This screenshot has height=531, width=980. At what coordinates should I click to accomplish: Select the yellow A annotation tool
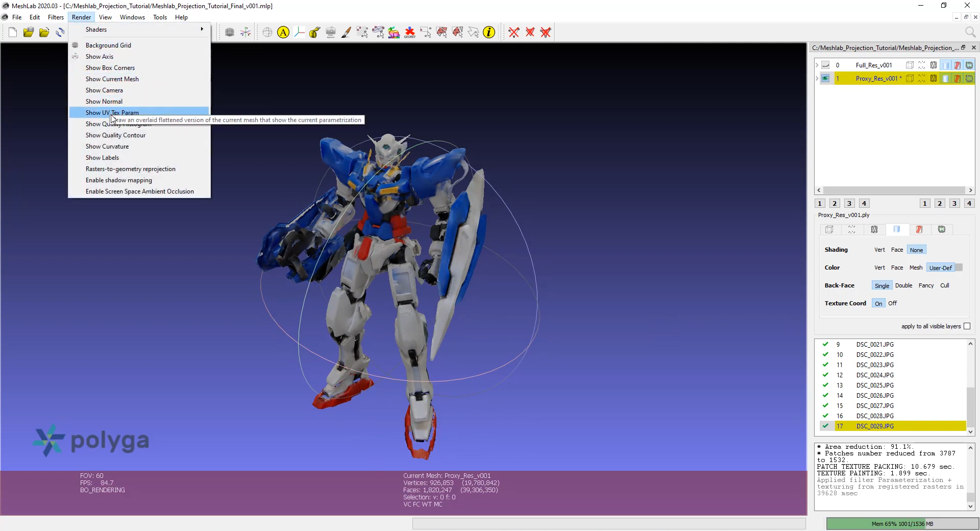[283, 33]
